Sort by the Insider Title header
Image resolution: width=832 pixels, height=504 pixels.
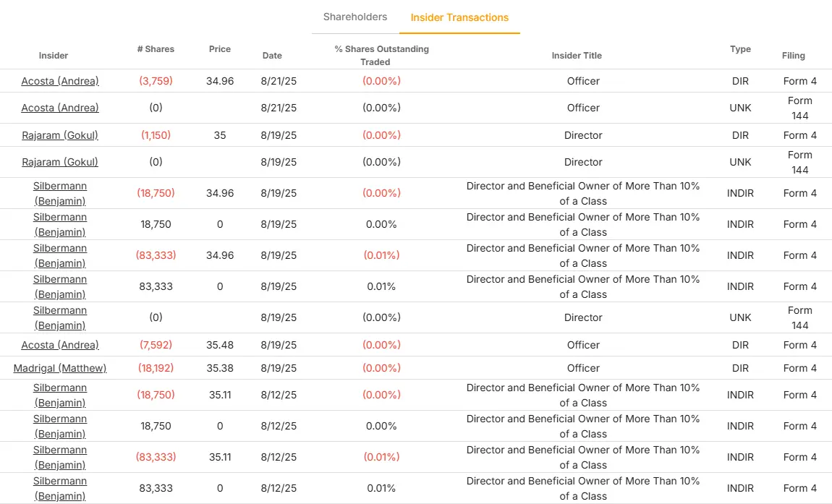tap(577, 56)
